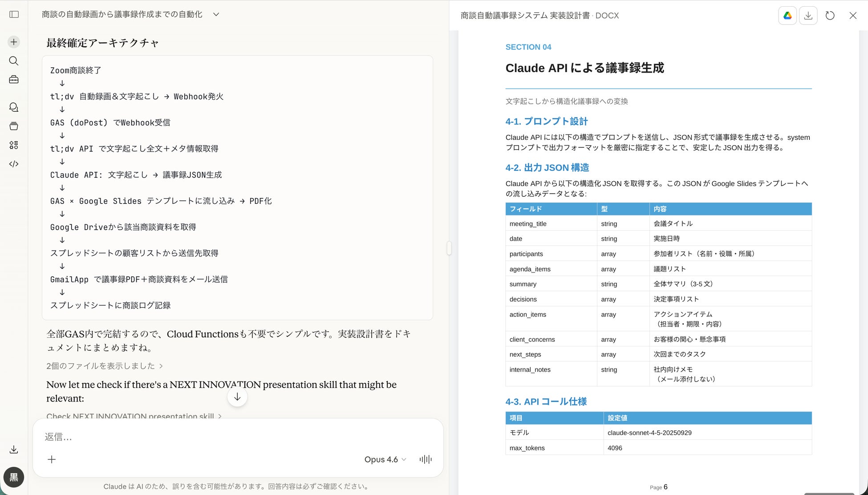Activate voice mode waveform icon
The height and width of the screenshot is (495, 868).
426,459
